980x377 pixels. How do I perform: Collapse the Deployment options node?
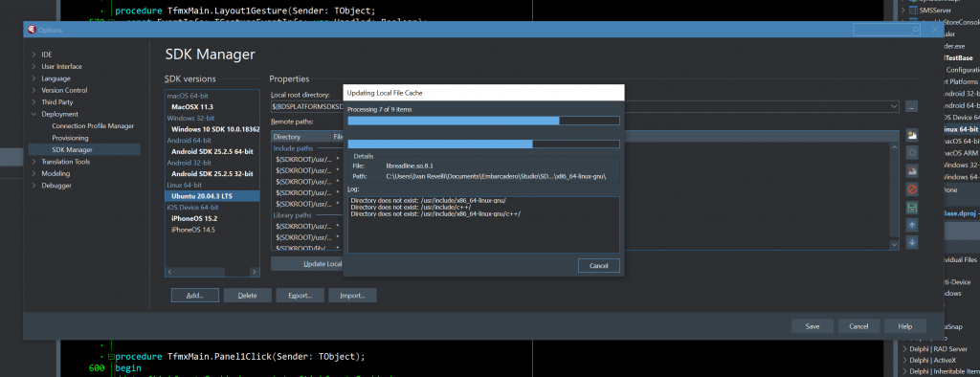(x=33, y=114)
